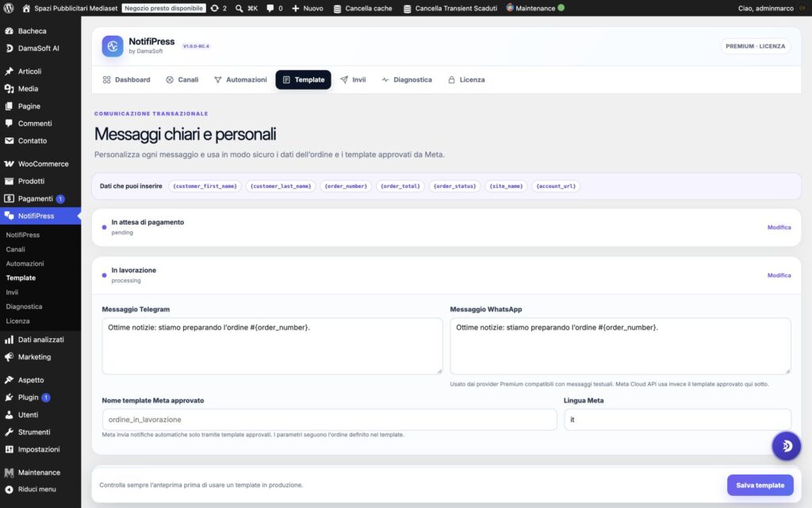This screenshot has width=812, height=508.
Task: Collapse the In lavorazione template row
Action: click(446, 275)
